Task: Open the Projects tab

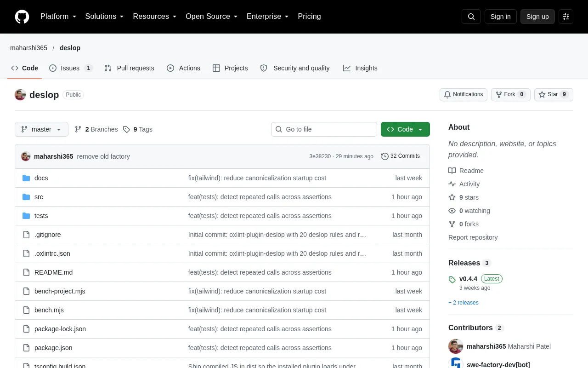Action: (230, 68)
